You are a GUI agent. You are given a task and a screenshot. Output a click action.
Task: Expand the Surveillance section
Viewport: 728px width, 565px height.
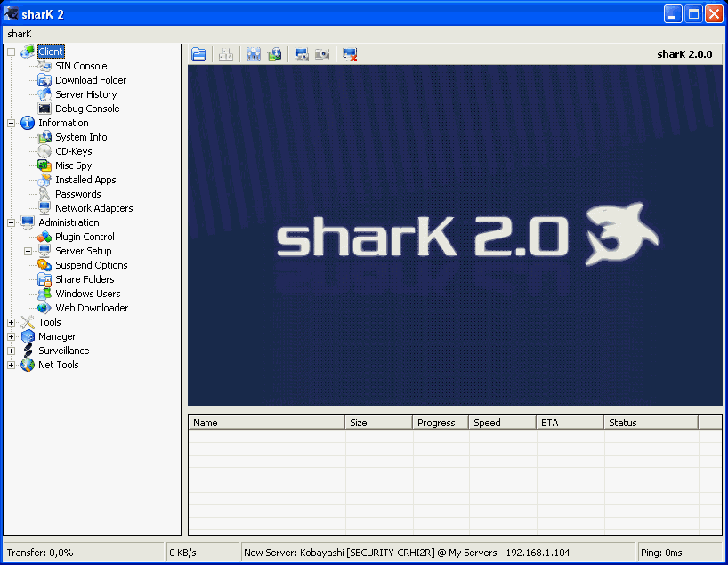point(10,350)
